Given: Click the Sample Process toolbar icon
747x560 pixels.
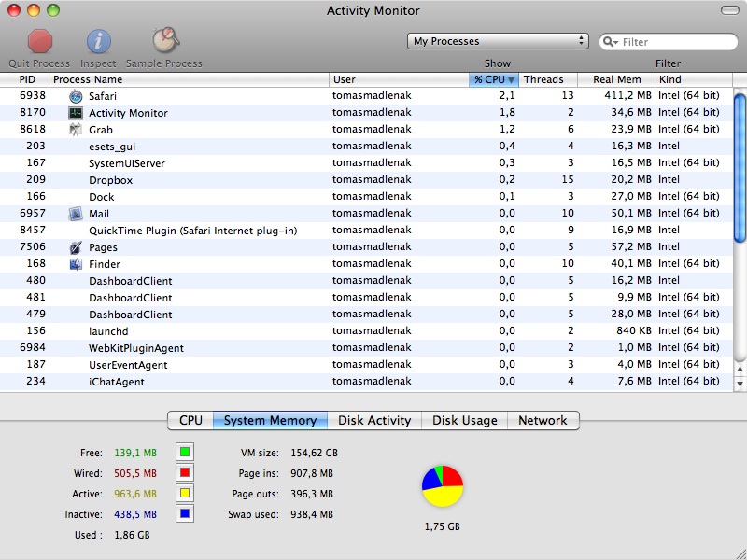Looking at the screenshot, I should pos(165,40).
